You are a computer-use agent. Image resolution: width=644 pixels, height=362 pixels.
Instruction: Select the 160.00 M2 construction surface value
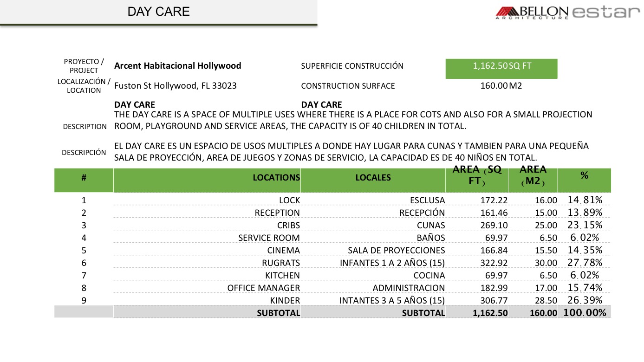click(x=501, y=86)
